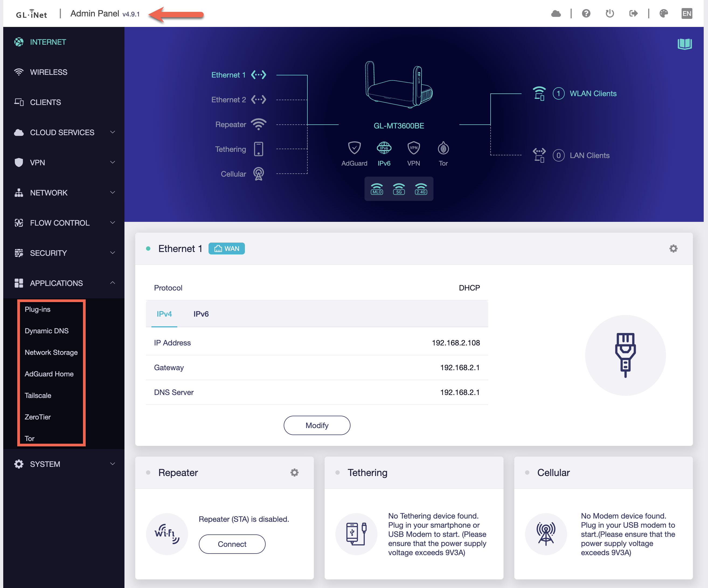Go to the Internet page
This screenshot has width=708, height=588.
[x=64, y=42]
